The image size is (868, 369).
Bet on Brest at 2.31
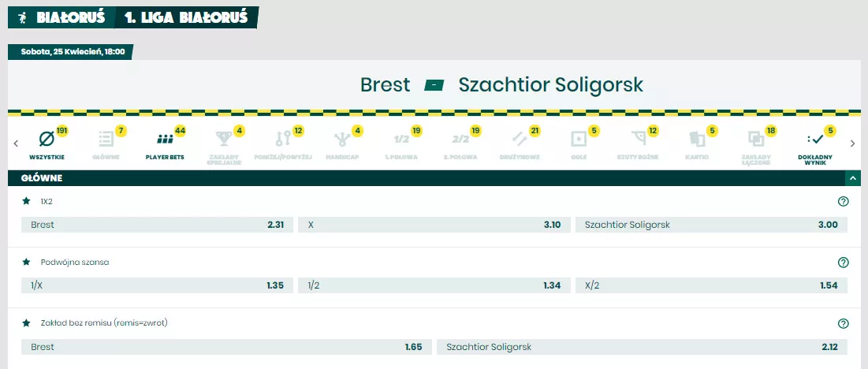[157, 225]
